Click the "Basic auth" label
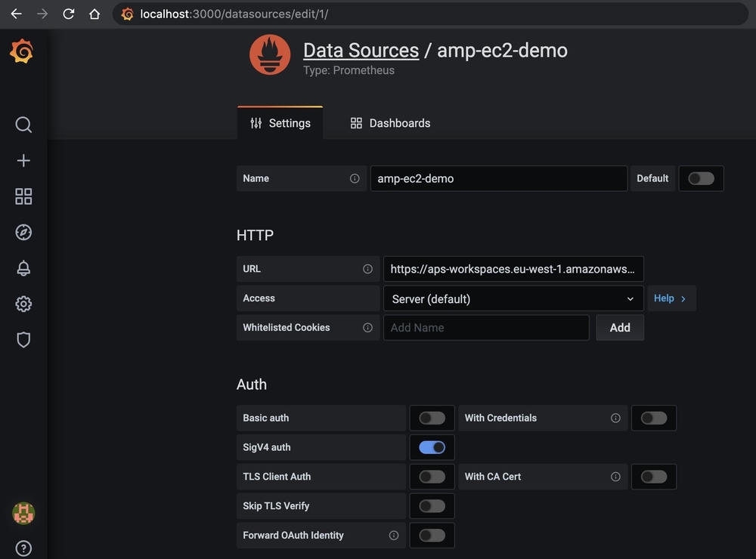The height and width of the screenshot is (559, 756). [265, 418]
